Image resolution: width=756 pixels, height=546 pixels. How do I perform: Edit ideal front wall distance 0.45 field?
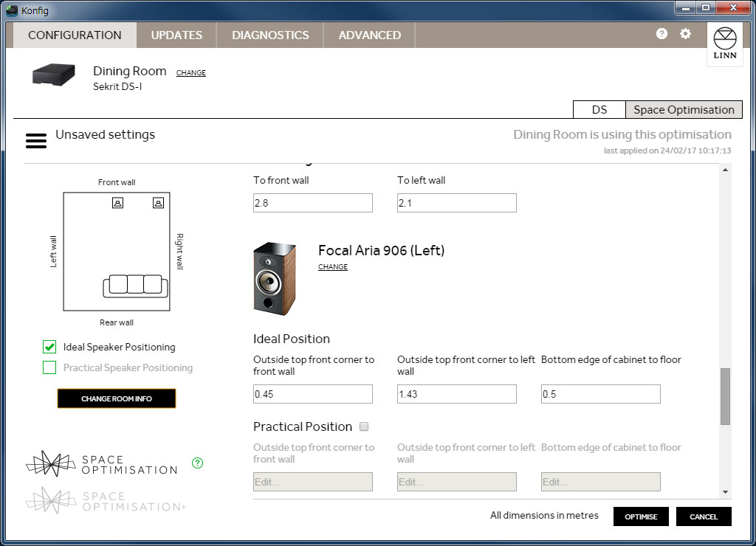pos(313,394)
